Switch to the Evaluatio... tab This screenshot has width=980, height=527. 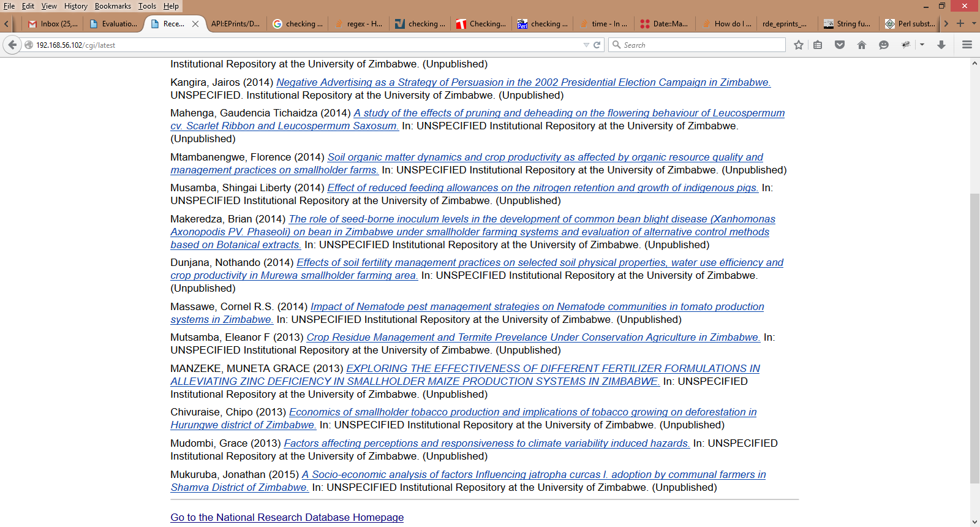click(x=113, y=24)
